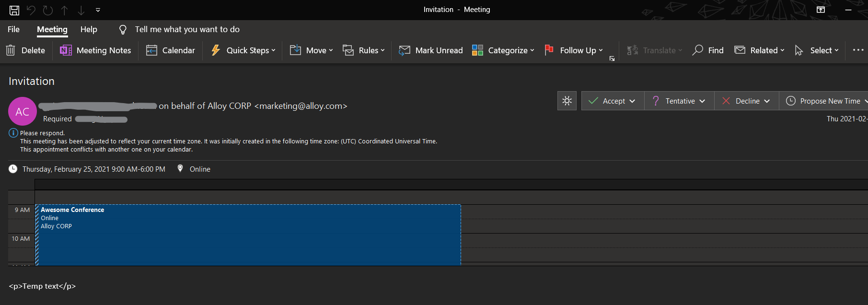Mark the invitation as Unread
This screenshot has width=868, height=305.
point(431,50)
